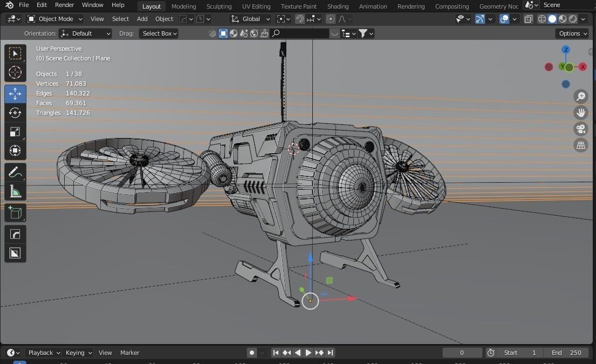Open the Edit menu
This screenshot has width=596, height=364.
42,5
